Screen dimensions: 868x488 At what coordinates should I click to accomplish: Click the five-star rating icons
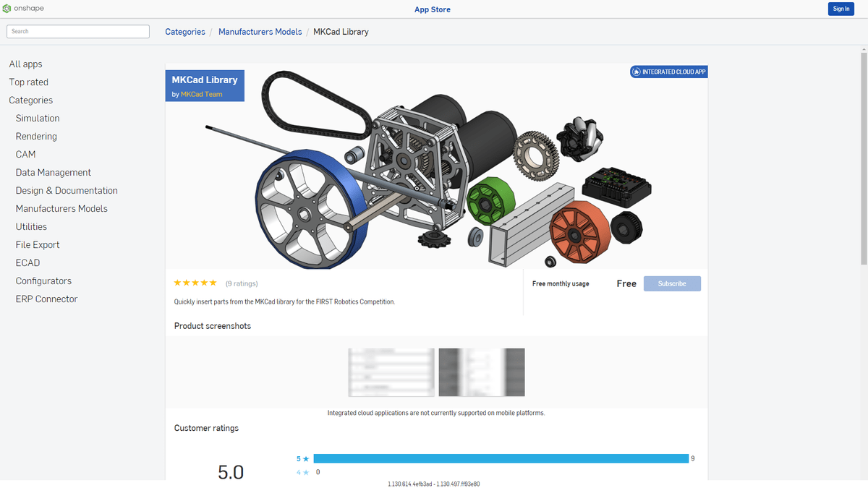point(195,283)
